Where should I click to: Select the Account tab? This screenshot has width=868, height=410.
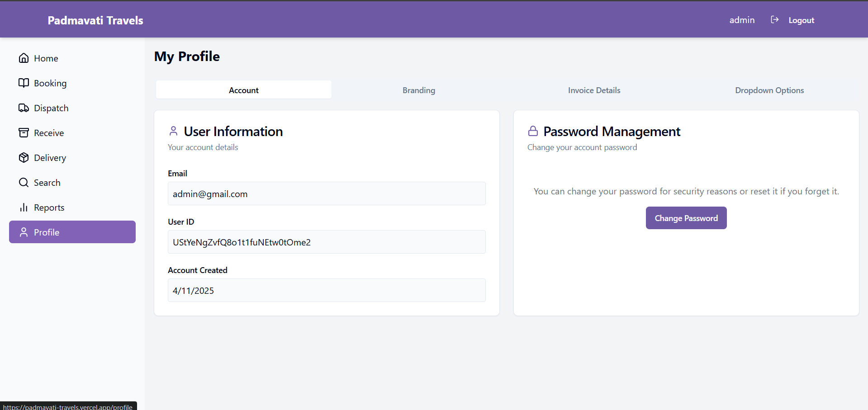coord(243,90)
